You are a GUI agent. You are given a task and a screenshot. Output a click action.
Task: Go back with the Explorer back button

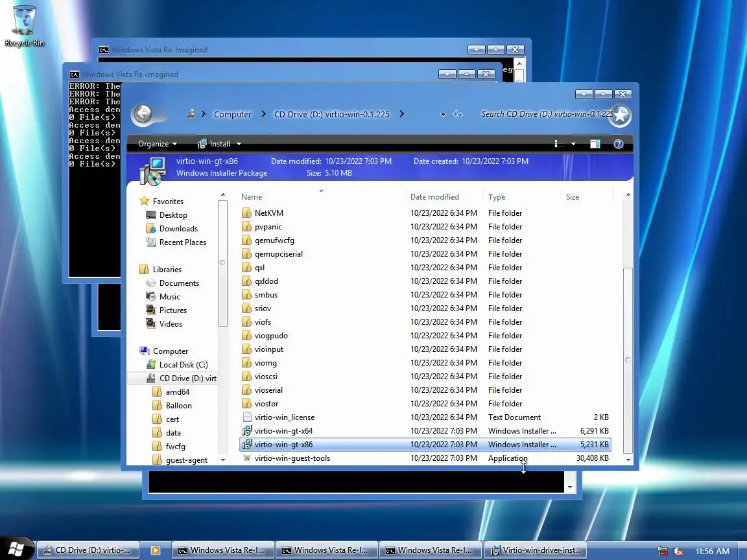[143, 114]
